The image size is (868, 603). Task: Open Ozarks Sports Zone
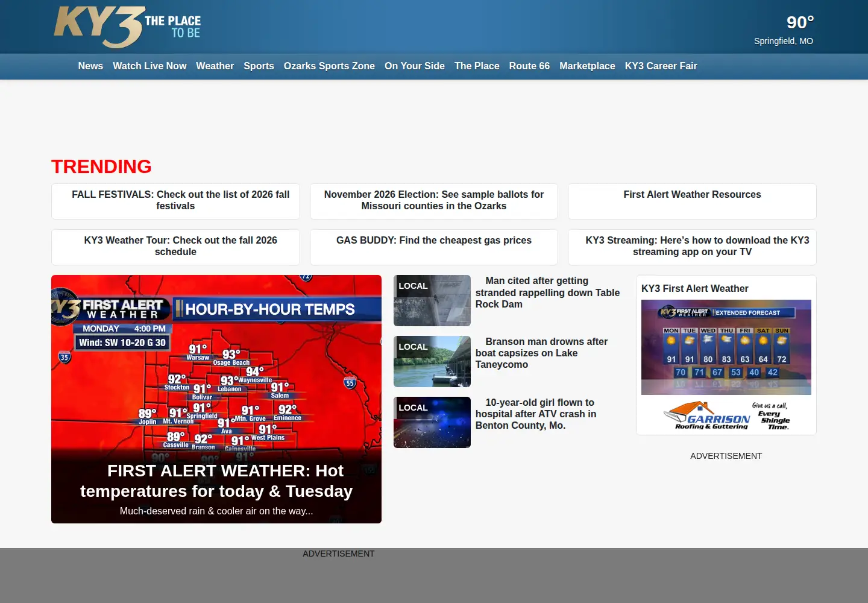point(329,66)
